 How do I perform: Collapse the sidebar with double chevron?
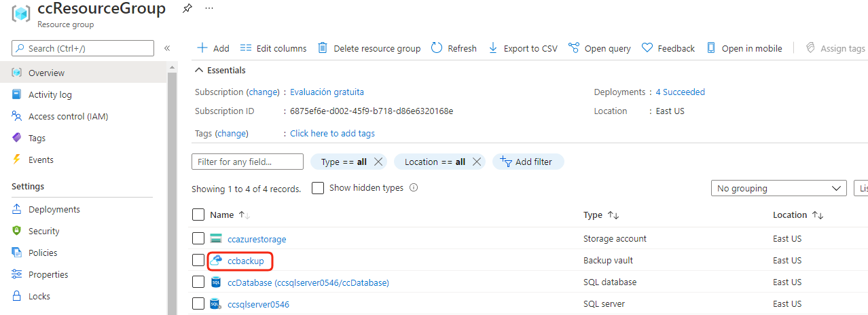coord(167,48)
